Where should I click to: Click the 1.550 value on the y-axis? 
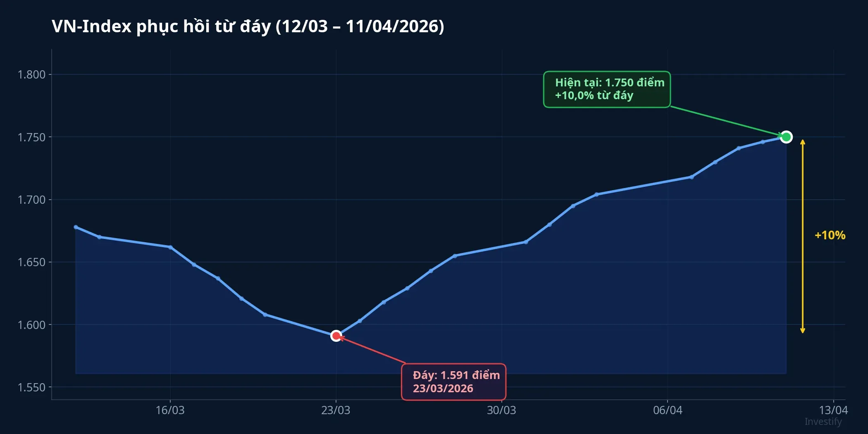(31, 388)
